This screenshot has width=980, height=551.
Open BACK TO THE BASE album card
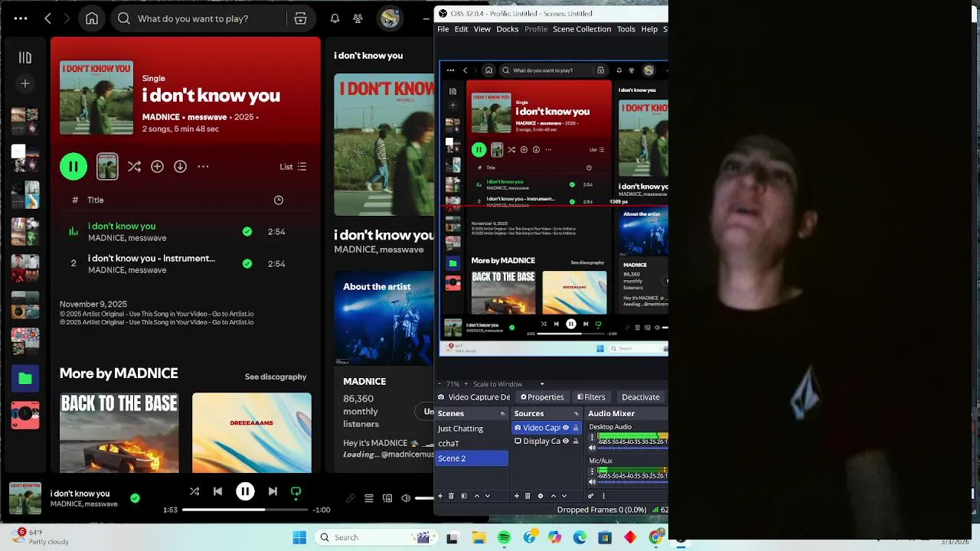pos(119,432)
